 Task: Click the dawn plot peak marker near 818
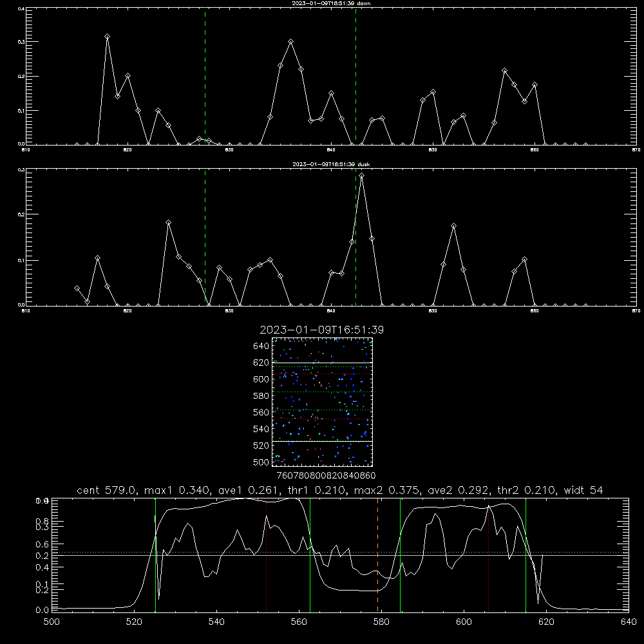[x=107, y=37]
